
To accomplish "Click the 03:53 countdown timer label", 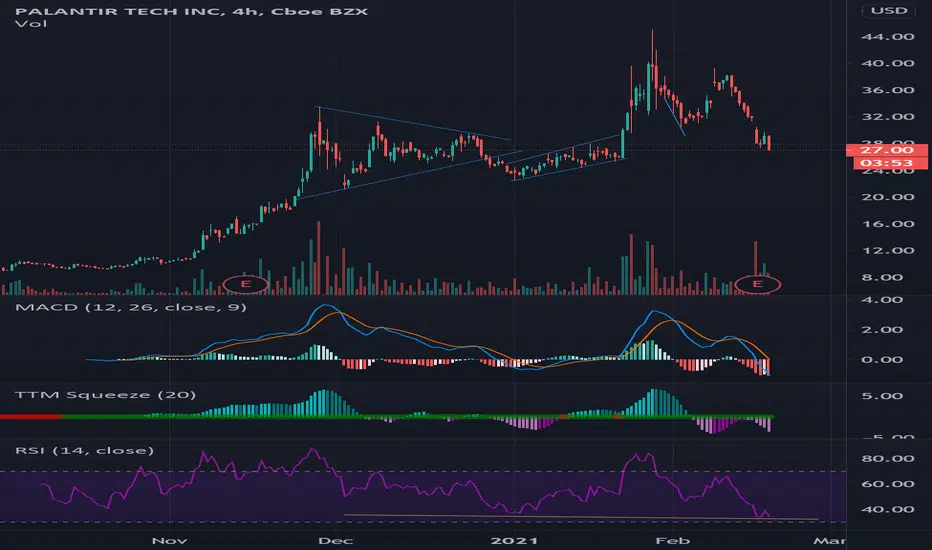I will coord(890,163).
